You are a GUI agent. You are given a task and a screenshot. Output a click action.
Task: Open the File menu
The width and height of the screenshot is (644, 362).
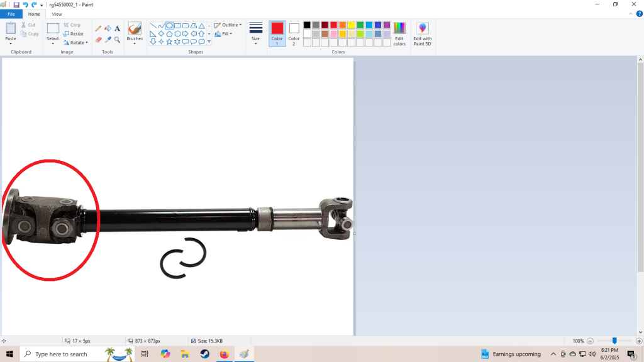coord(11,14)
